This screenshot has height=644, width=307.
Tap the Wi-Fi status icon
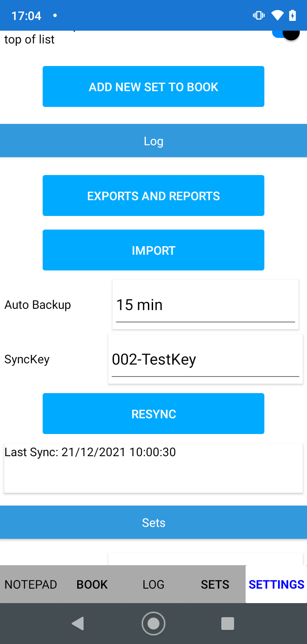pyautogui.click(x=277, y=15)
